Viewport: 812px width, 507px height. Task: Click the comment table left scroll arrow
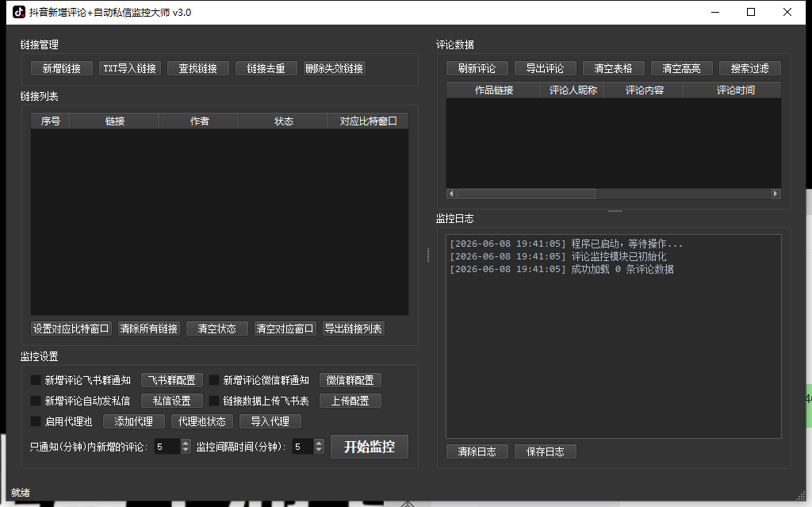(451, 194)
